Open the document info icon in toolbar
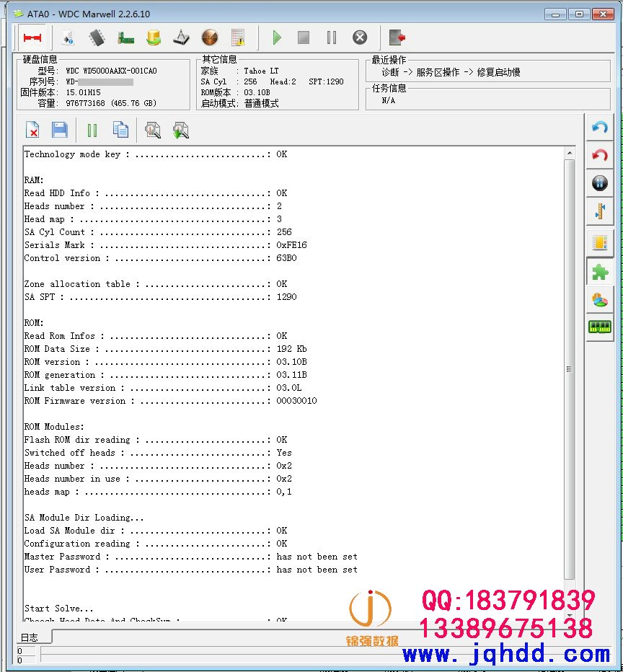 [68, 37]
